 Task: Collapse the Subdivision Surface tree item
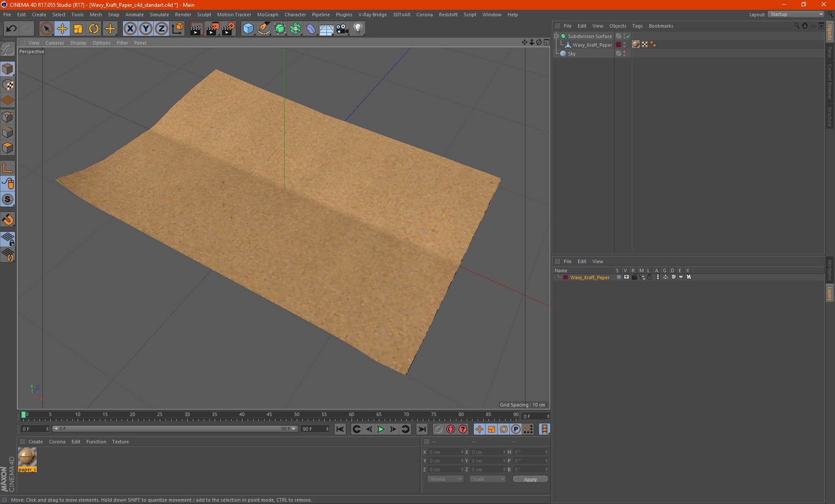tap(556, 36)
